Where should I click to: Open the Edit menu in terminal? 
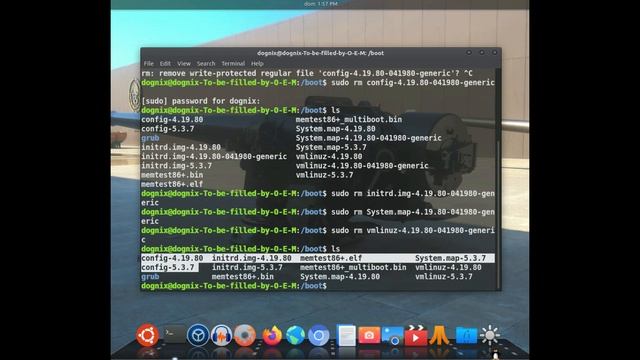pos(165,64)
